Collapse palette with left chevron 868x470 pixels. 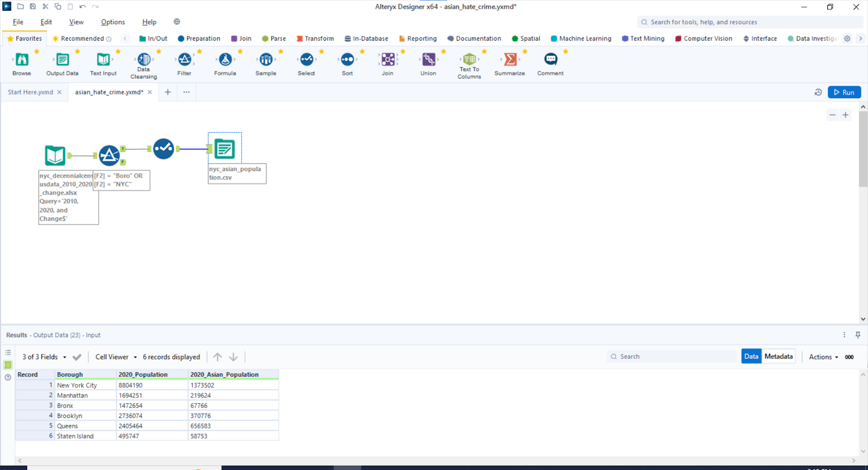pyautogui.click(x=125, y=38)
